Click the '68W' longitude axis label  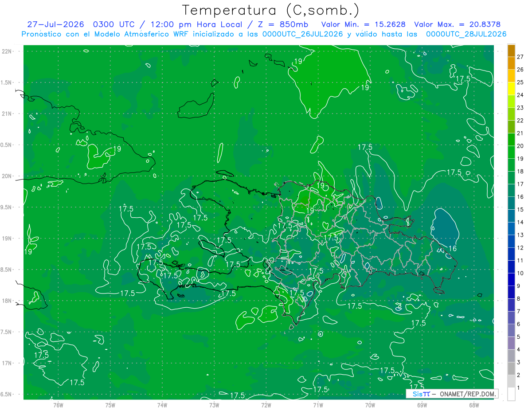click(474, 405)
